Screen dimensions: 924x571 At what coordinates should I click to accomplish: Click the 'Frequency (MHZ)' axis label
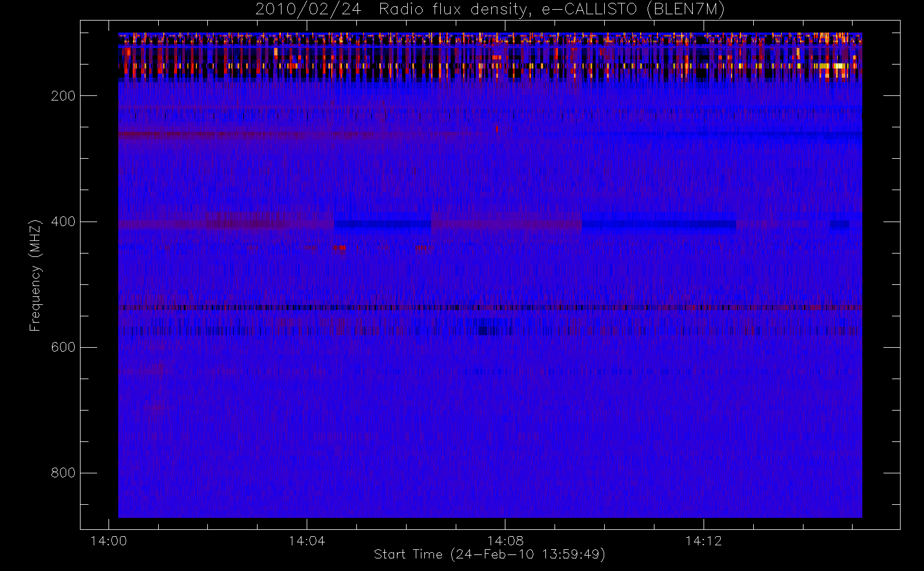click(x=35, y=275)
